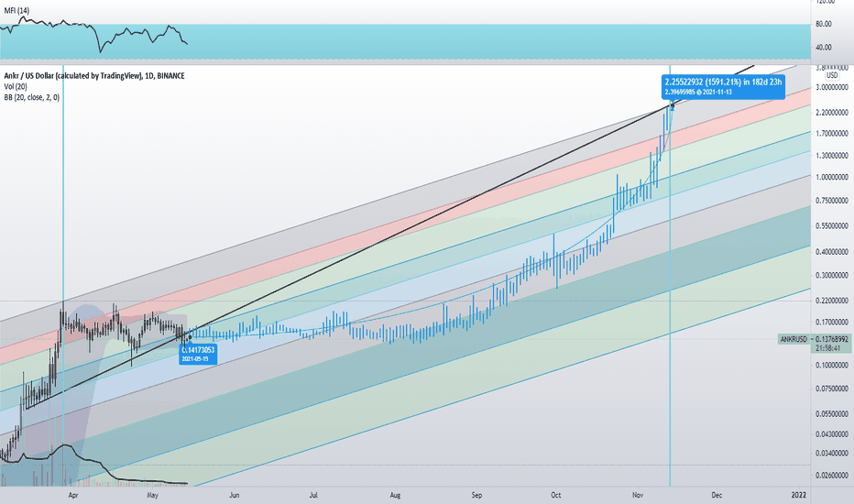Image resolution: width=854 pixels, height=504 pixels.
Task: Click the 2.20000000 price axis value
Action: coord(832,113)
